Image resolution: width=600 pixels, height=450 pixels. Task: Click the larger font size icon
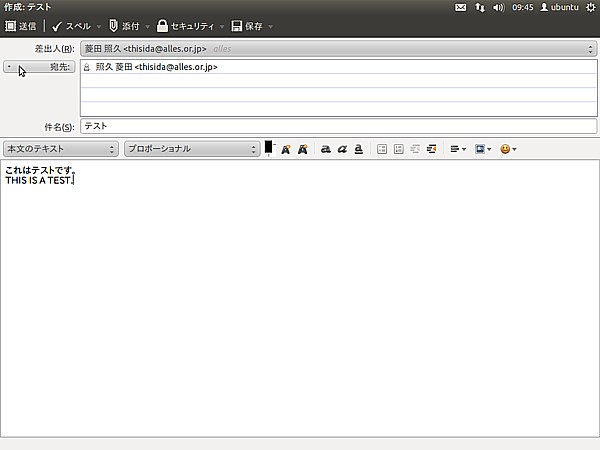(303, 149)
